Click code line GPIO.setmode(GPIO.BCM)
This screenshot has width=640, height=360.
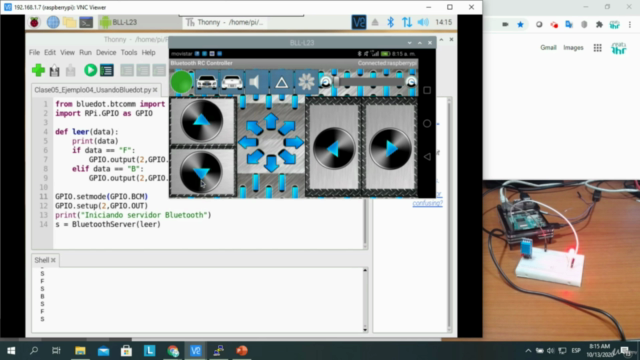click(102, 197)
